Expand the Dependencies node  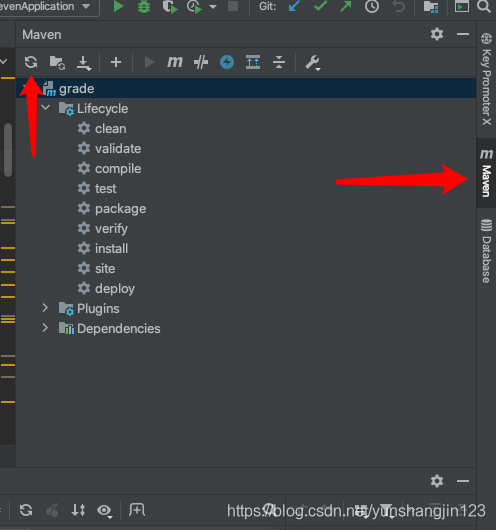click(x=45, y=328)
